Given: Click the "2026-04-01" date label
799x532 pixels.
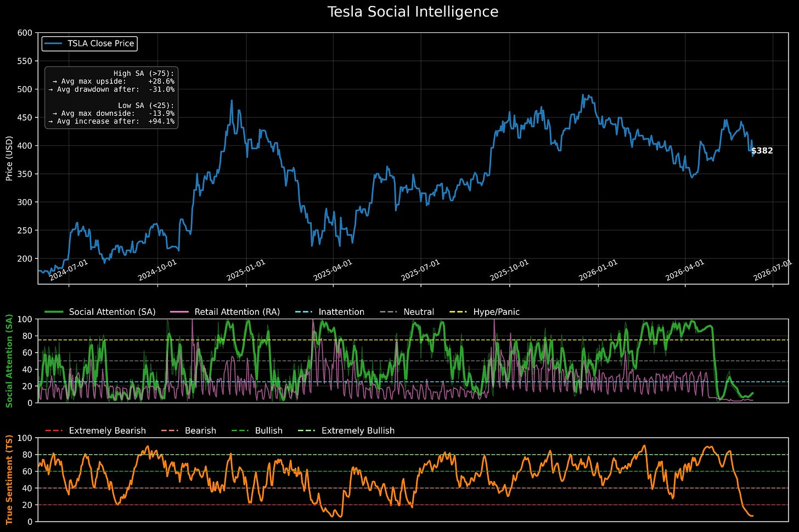Looking at the screenshot, I should point(684,270).
